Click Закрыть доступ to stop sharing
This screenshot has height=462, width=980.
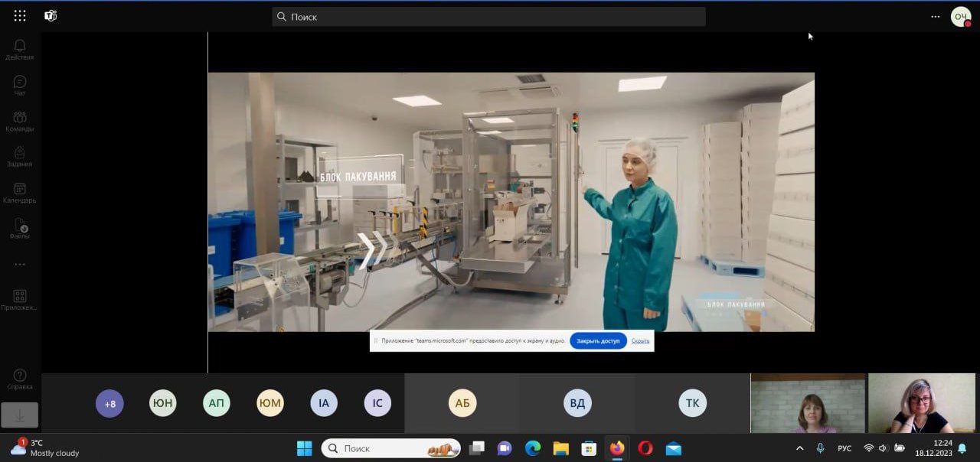(x=598, y=340)
